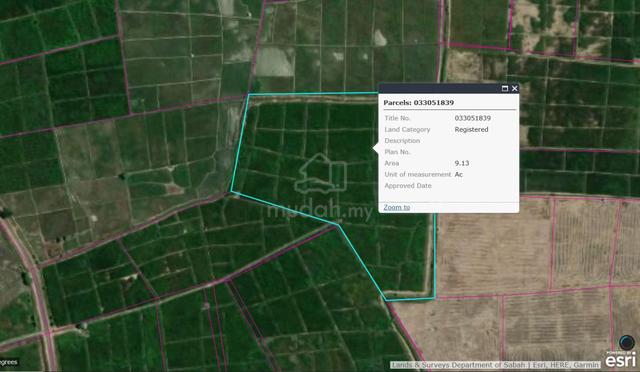Click the Title No. field label
The image size is (640, 372).
(x=397, y=118)
